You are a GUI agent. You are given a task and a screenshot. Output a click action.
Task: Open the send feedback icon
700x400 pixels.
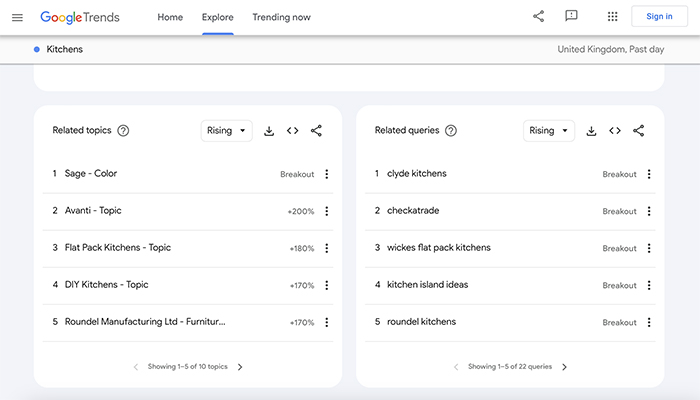pos(571,17)
